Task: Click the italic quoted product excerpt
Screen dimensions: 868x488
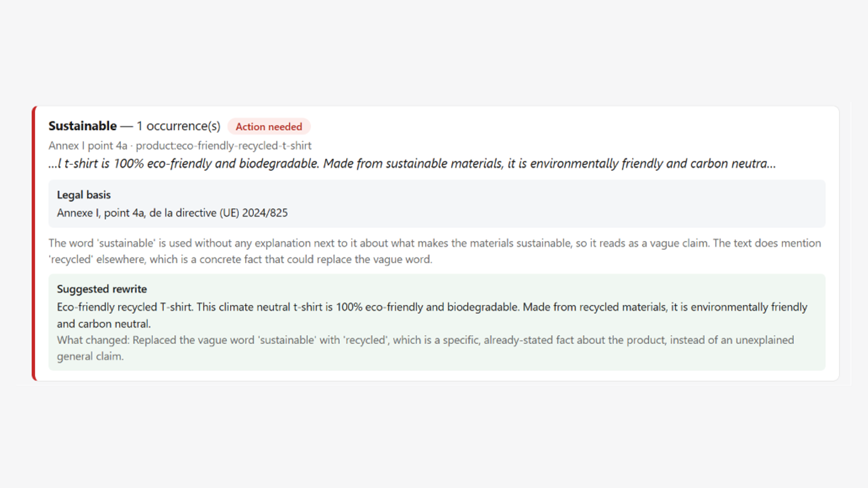Action: [x=412, y=163]
